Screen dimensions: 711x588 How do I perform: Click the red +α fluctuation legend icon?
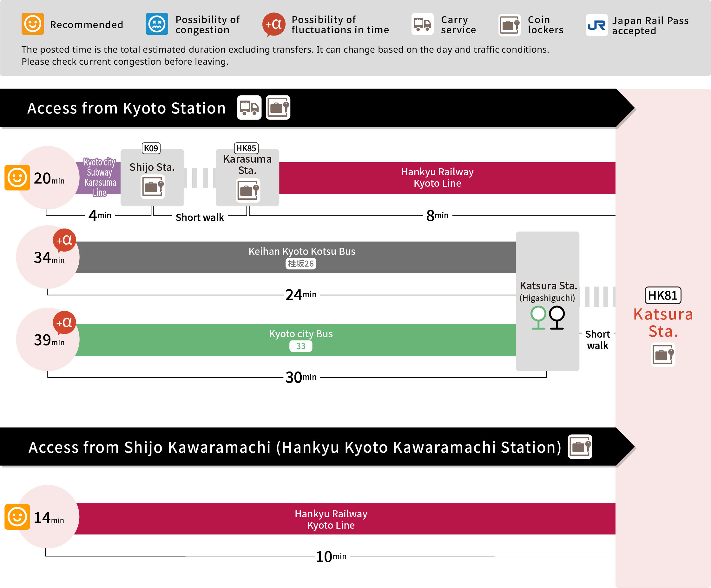(x=273, y=24)
